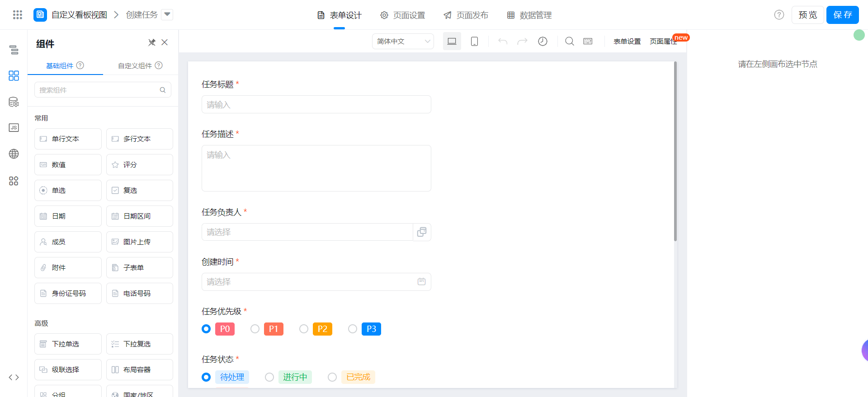
Task: Click the 保存 button
Action: tap(843, 15)
